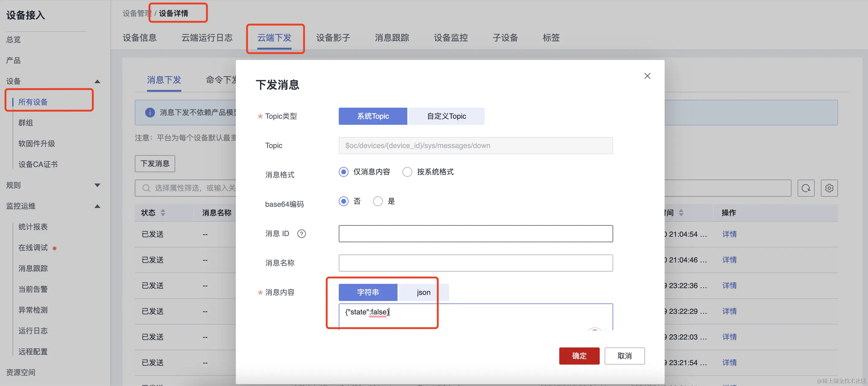Screen dimensions: 868x386
Task: Select 仅消息内容 radio option
Action: coord(343,172)
